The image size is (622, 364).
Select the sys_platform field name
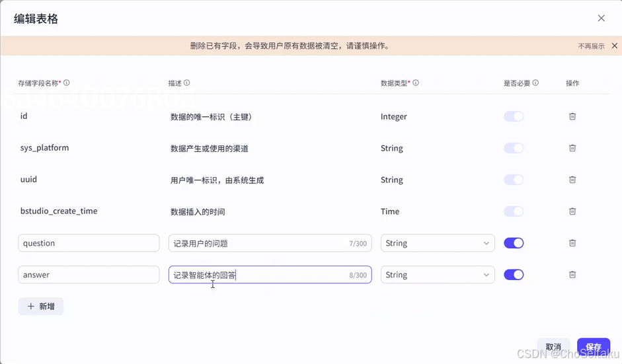tap(44, 148)
